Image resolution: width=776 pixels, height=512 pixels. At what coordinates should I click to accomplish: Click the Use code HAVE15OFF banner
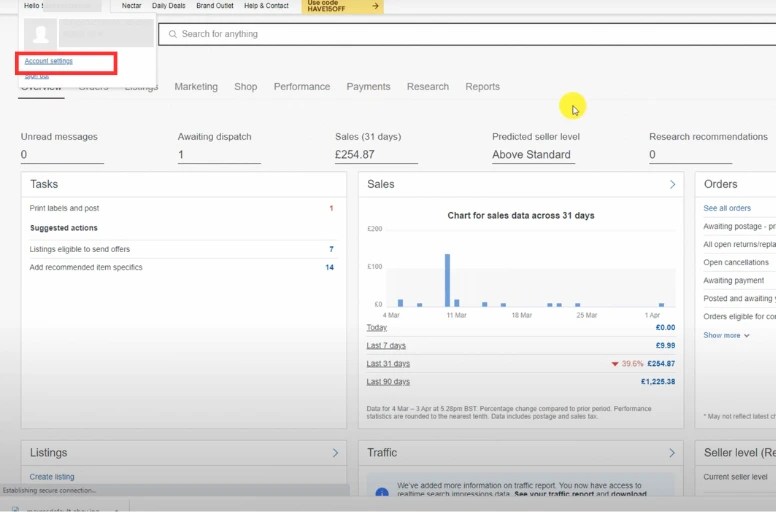tap(342, 6)
